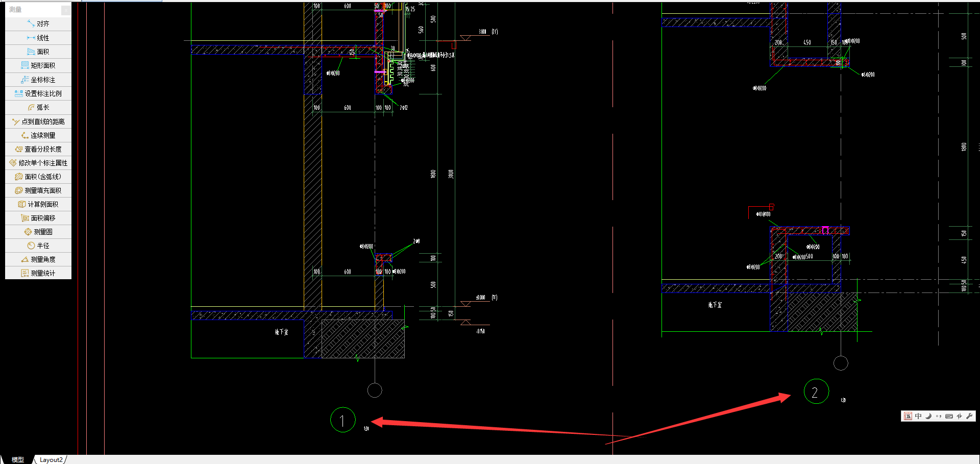Open the IME soft keyboard icon
The image size is (980, 464).
(949, 416)
